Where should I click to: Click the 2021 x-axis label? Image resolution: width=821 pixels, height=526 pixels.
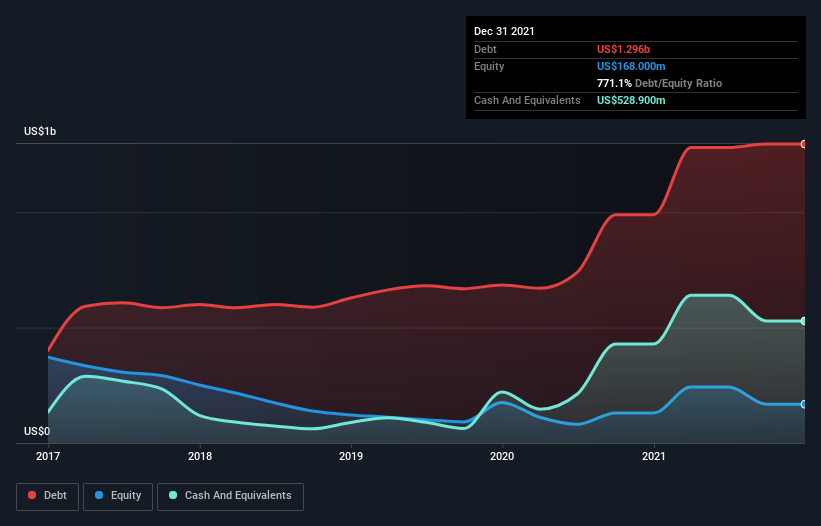point(654,456)
